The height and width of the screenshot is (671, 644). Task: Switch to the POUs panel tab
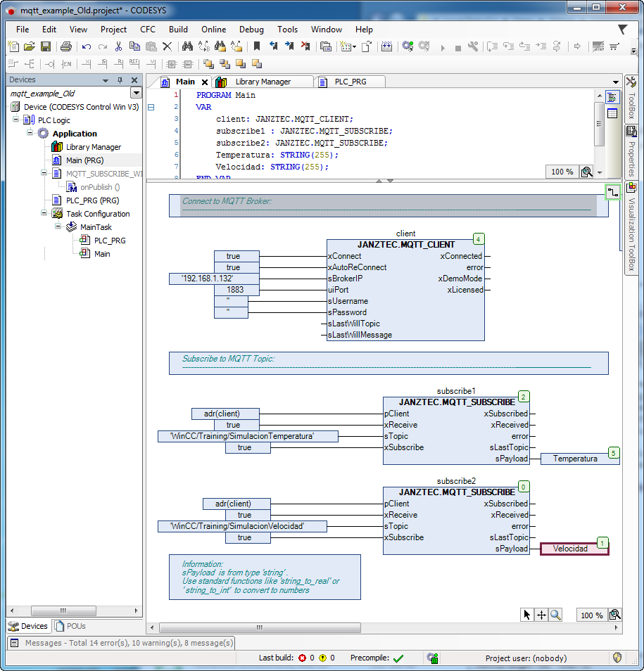point(71,626)
